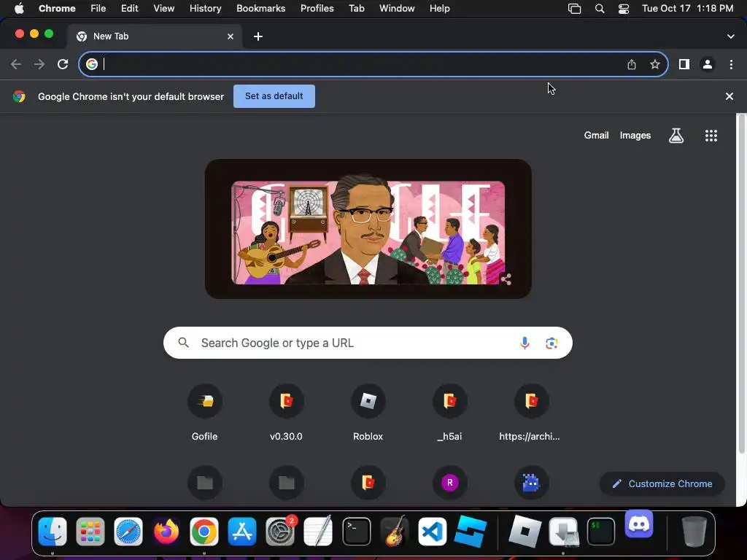Open the purple R shortcut tile
Image resolution: width=747 pixels, height=560 pixels.
click(449, 483)
